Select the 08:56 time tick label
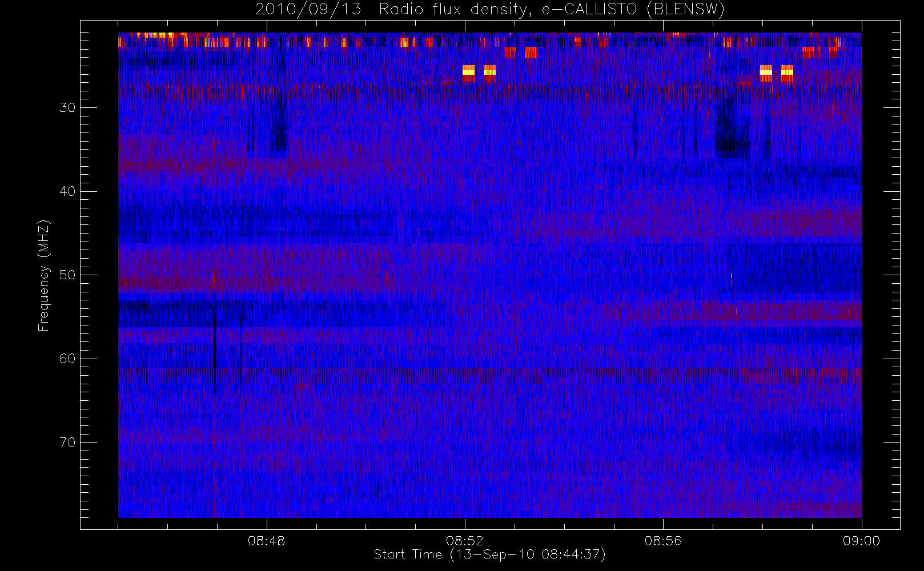 tap(663, 541)
